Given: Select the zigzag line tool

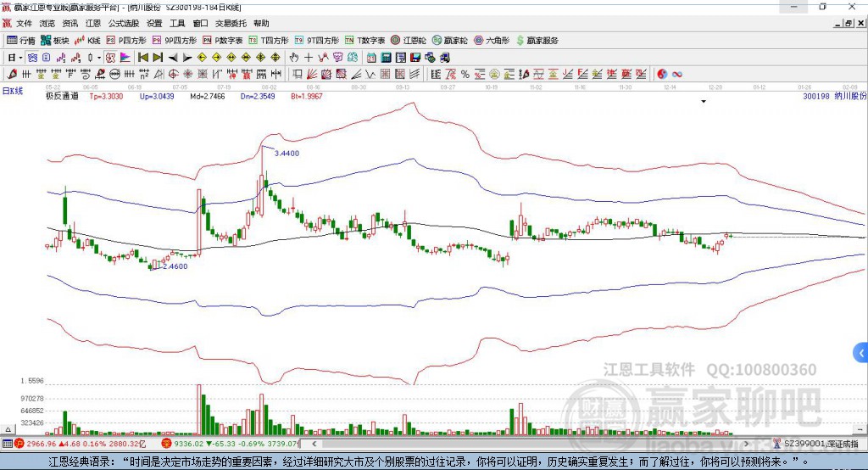Looking at the screenshot, I should [370, 75].
